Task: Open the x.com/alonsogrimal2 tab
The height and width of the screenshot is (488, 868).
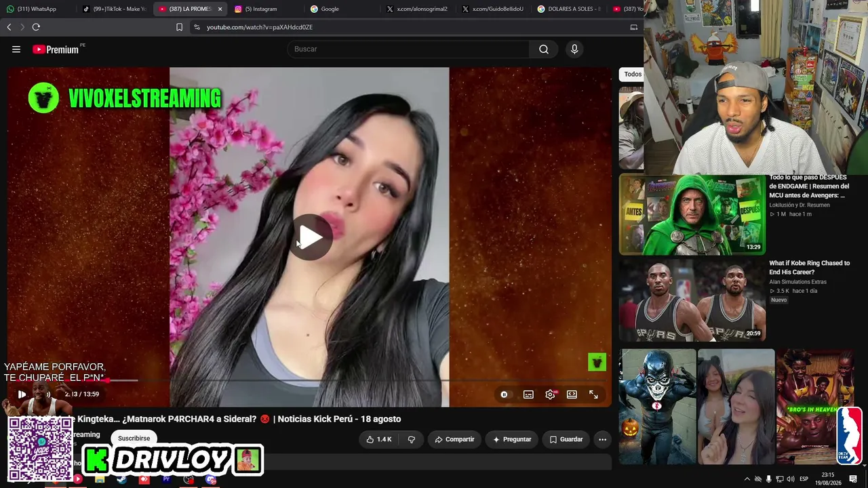Action: (417, 9)
